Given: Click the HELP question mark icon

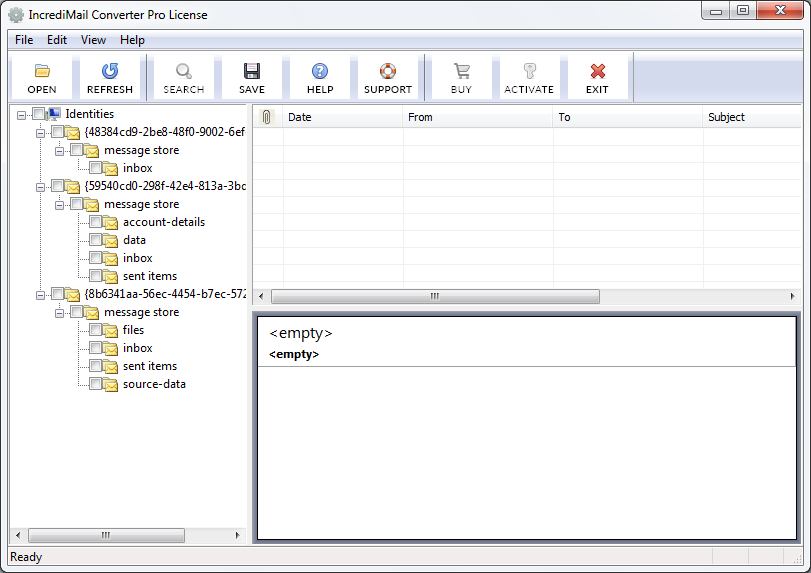Looking at the screenshot, I should 320,70.
